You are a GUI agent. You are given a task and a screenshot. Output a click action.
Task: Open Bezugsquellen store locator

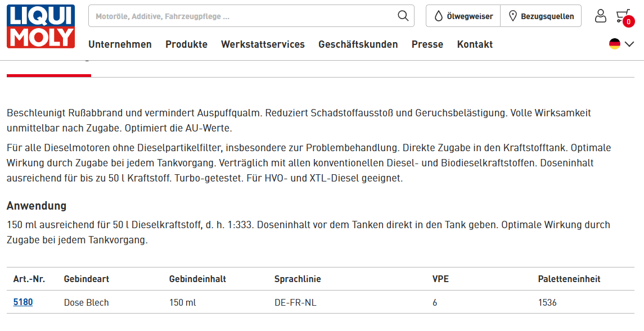[541, 16]
